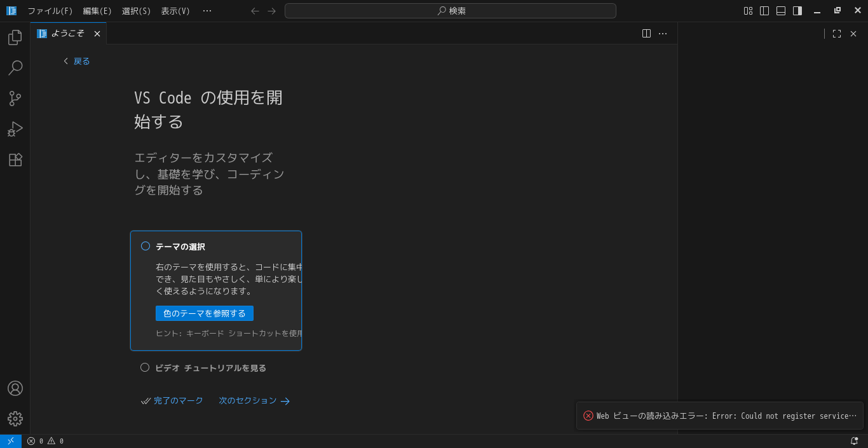Viewport: 868px width, 448px height.
Task: Click the VS Code application icon in title bar
Action: coord(11,11)
